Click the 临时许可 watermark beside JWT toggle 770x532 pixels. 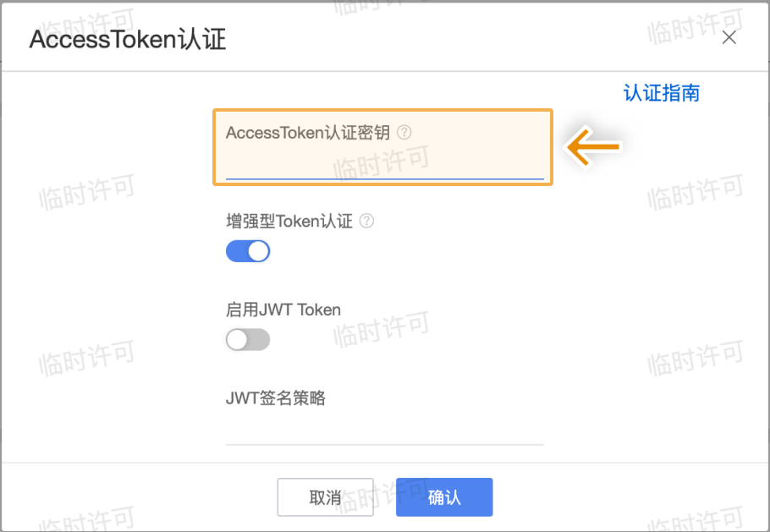(382, 328)
